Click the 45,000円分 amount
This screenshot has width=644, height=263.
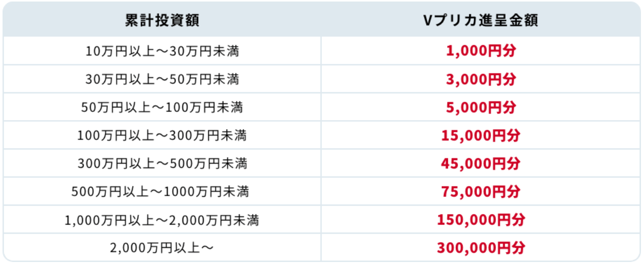coord(481,164)
